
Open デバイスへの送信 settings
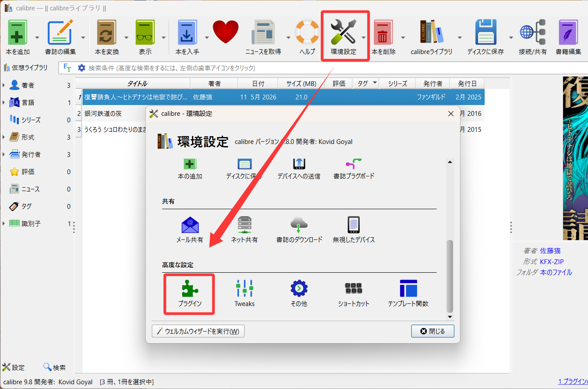pos(299,169)
